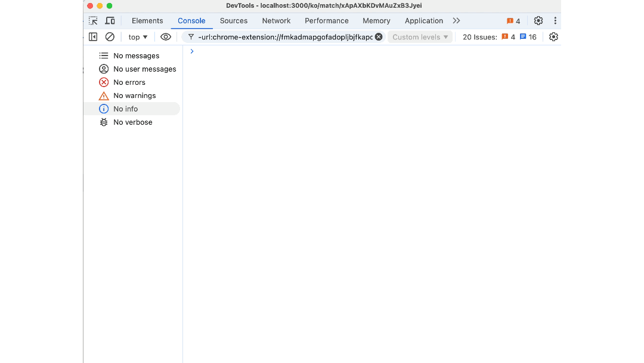Click the 4 issues badge in the tab bar
The height and width of the screenshot is (363, 644).
[513, 21]
